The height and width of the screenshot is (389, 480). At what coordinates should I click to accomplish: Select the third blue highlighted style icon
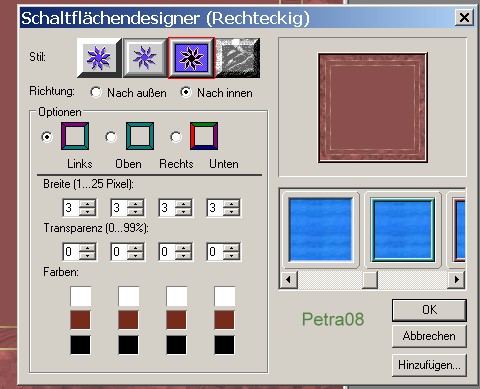click(191, 58)
